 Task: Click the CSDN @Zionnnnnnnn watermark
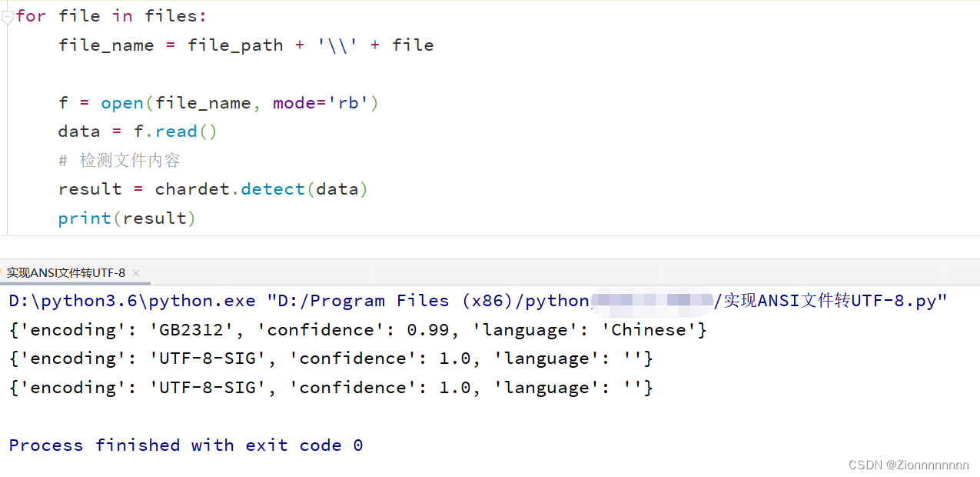910,465
